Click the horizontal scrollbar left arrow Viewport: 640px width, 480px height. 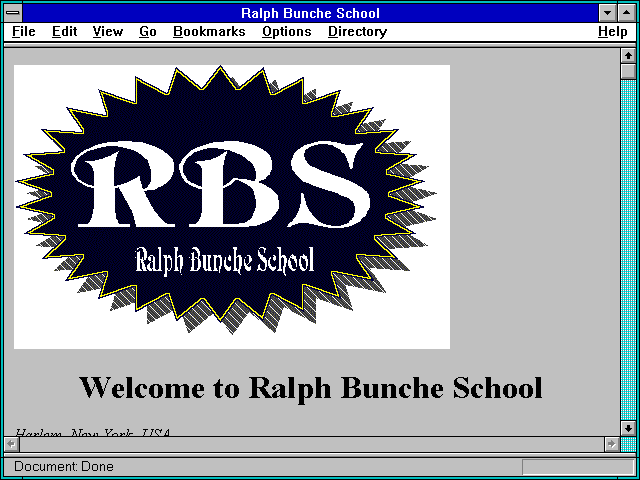coord(12,444)
